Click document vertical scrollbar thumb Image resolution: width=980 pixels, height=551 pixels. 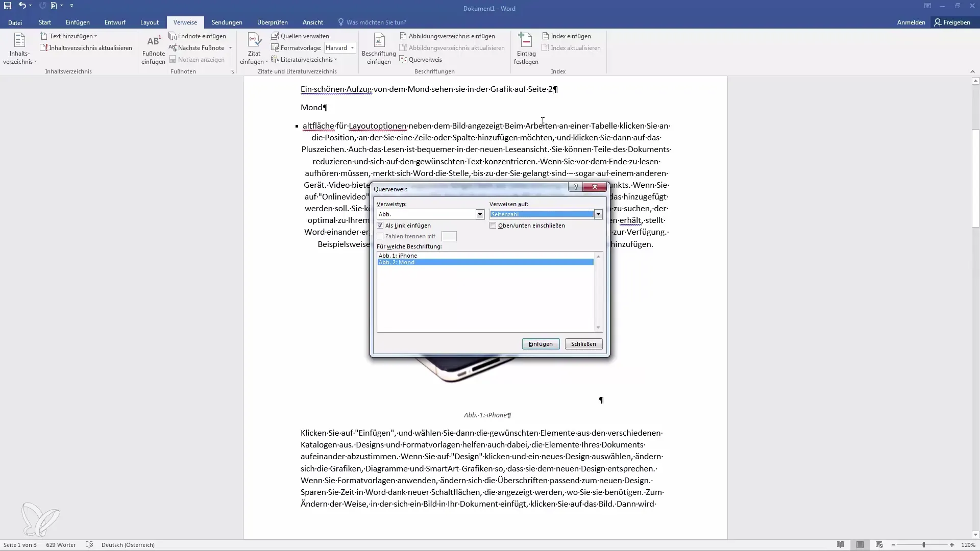point(975,179)
